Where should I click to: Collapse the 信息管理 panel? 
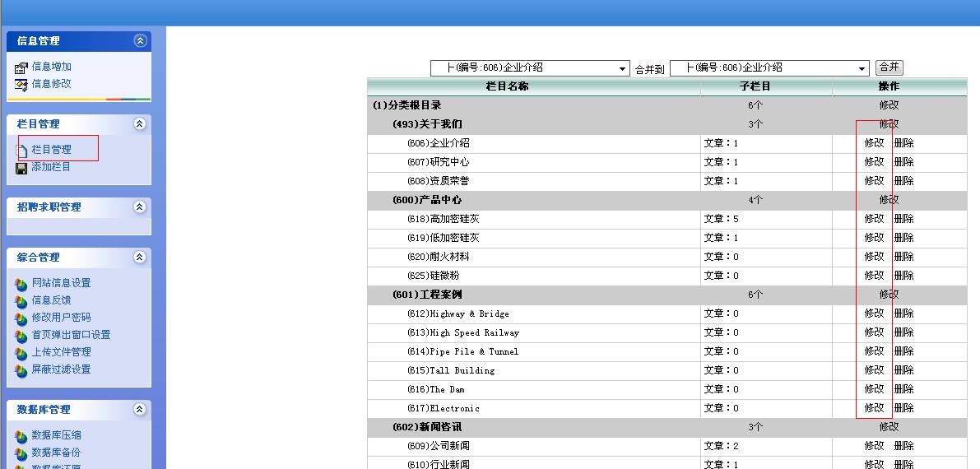tap(141, 40)
